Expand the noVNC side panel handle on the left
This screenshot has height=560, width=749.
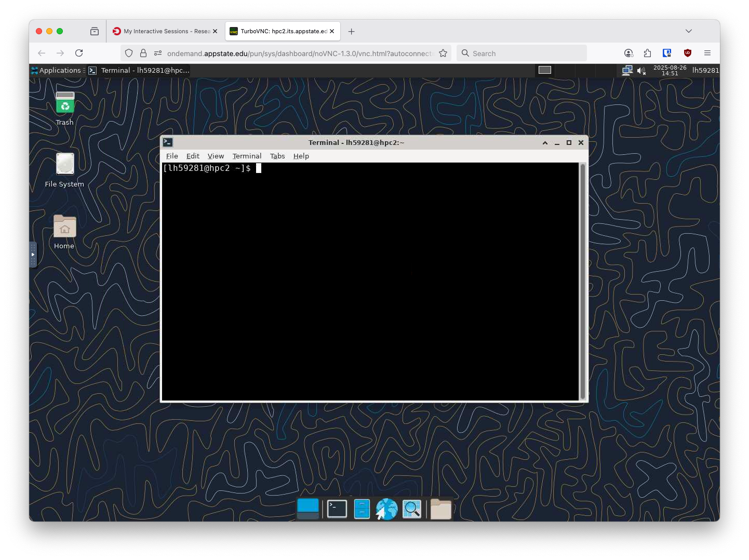(x=33, y=255)
